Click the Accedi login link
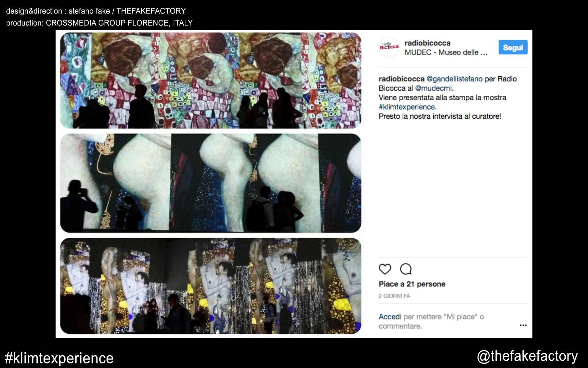The image size is (588, 368). (x=390, y=316)
